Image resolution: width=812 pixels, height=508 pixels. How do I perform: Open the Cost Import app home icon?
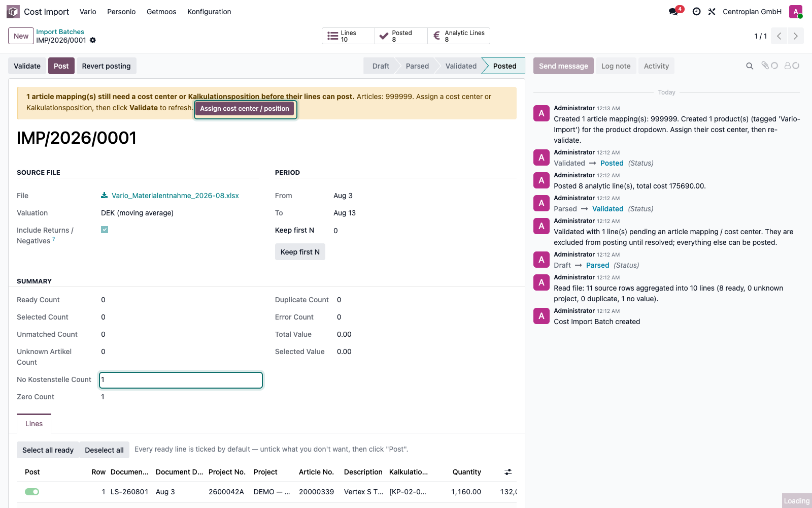click(x=13, y=12)
